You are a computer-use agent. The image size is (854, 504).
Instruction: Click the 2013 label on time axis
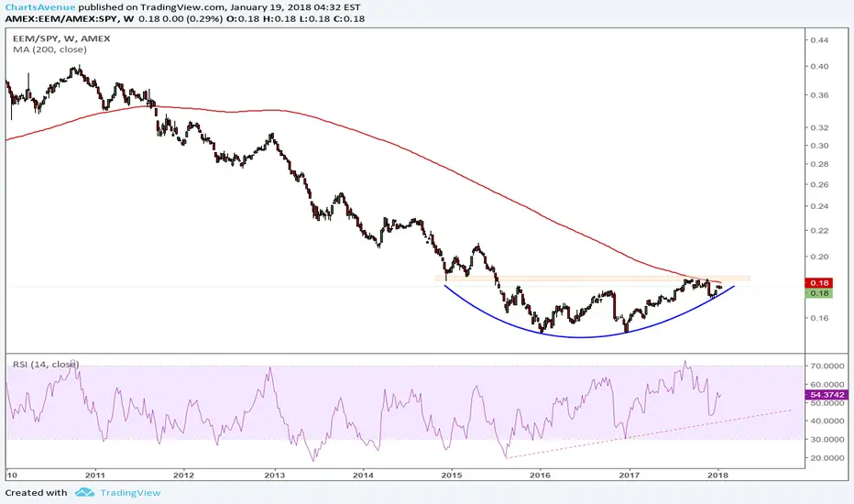point(275,475)
